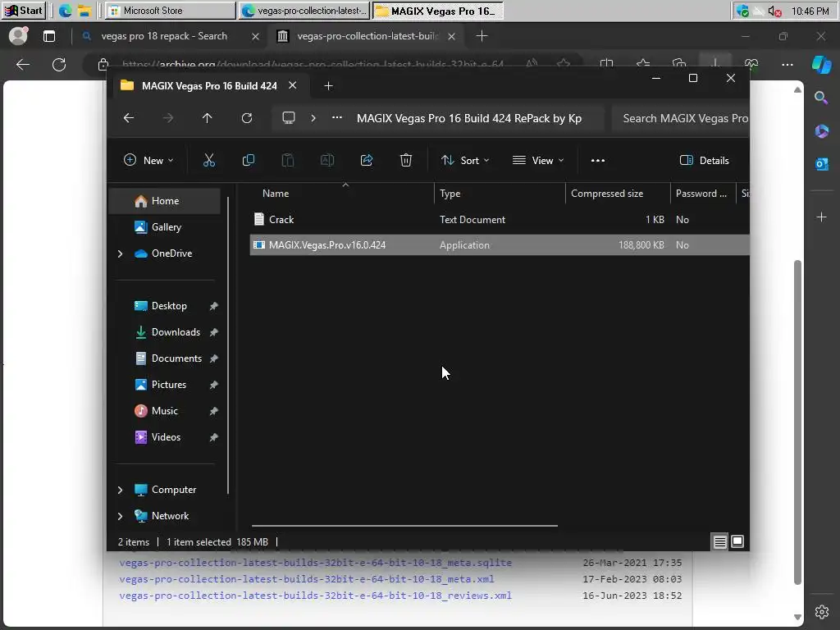Open the See more ellipsis in Explorer toolbar
The image size is (840, 630).
pyautogui.click(x=598, y=160)
